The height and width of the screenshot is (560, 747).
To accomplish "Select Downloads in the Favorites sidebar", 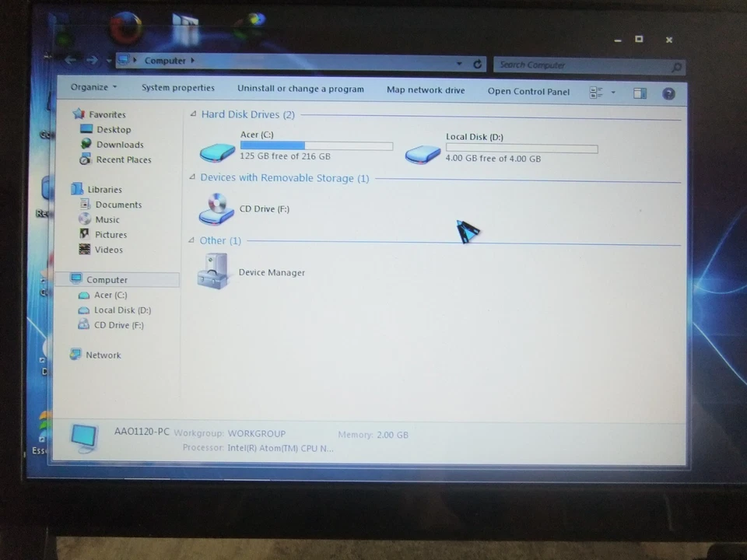I will tap(120, 144).
